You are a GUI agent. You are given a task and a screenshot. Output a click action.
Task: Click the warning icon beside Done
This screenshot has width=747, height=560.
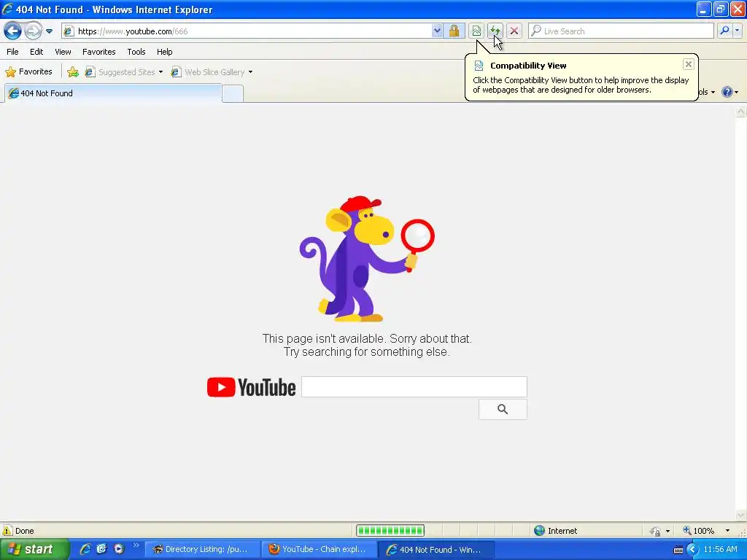(x=7, y=531)
